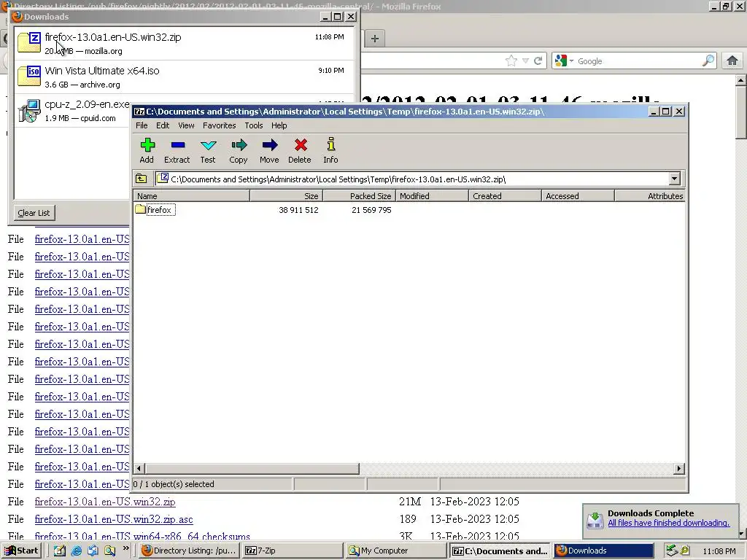Select the Move toolbar icon
The image size is (747, 560).
click(269, 150)
